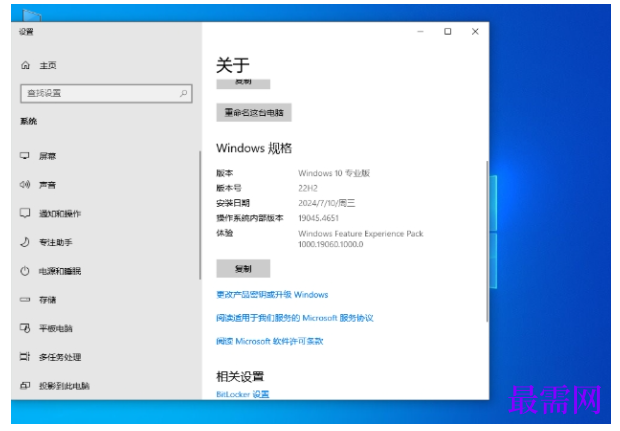The image size is (620, 431).
Task: Open the BitLocker 设置 link
Action: pyautogui.click(x=243, y=394)
